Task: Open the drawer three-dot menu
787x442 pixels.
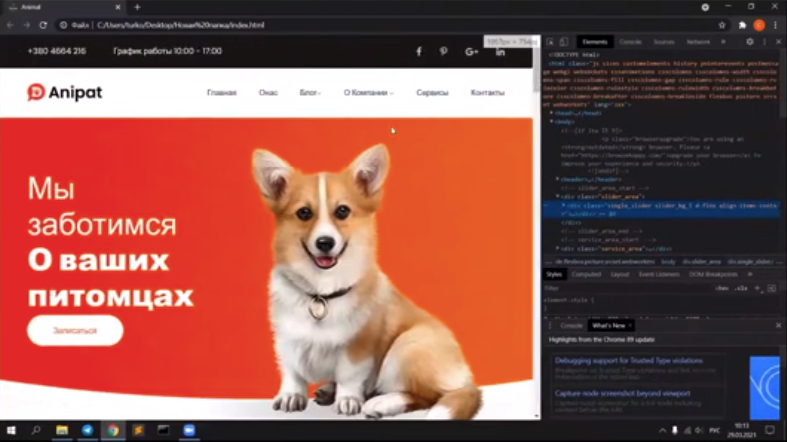Action: coord(550,326)
